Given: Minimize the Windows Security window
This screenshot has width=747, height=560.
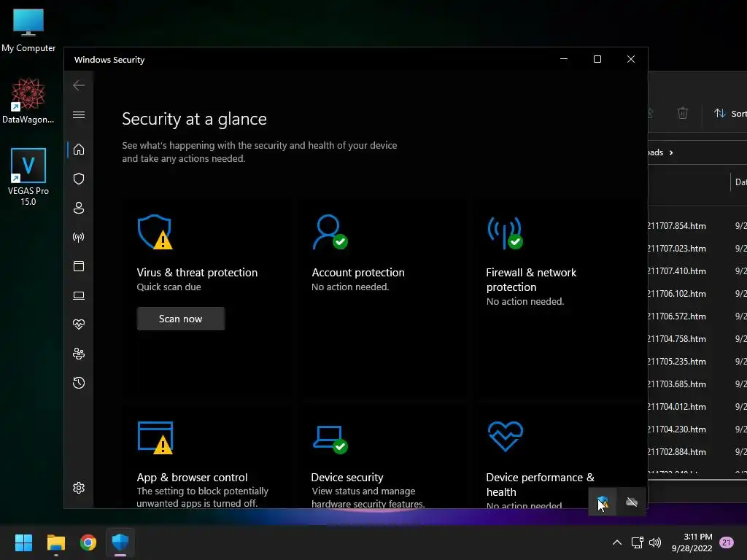Looking at the screenshot, I should click(x=564, y=59).
